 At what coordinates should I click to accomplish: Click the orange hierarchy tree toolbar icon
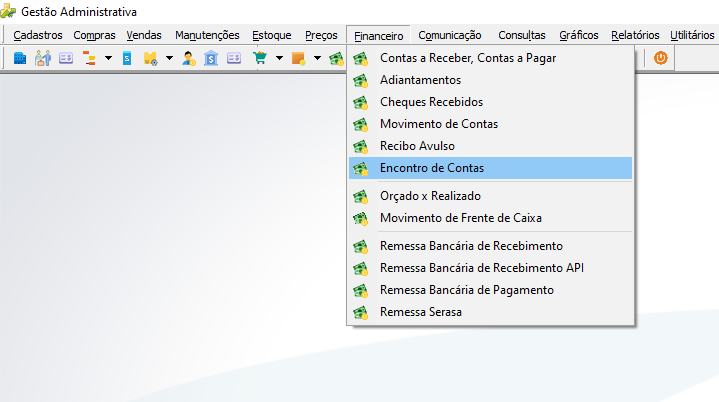coord(89,58)
